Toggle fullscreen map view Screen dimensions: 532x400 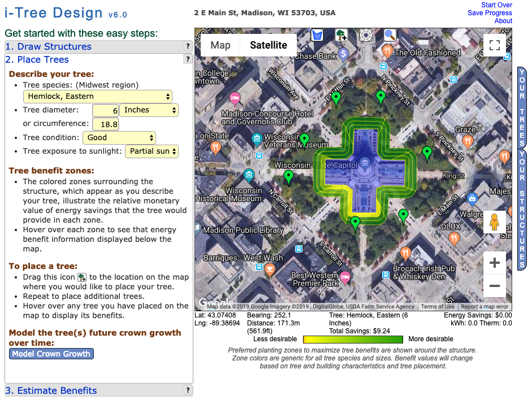494,45
